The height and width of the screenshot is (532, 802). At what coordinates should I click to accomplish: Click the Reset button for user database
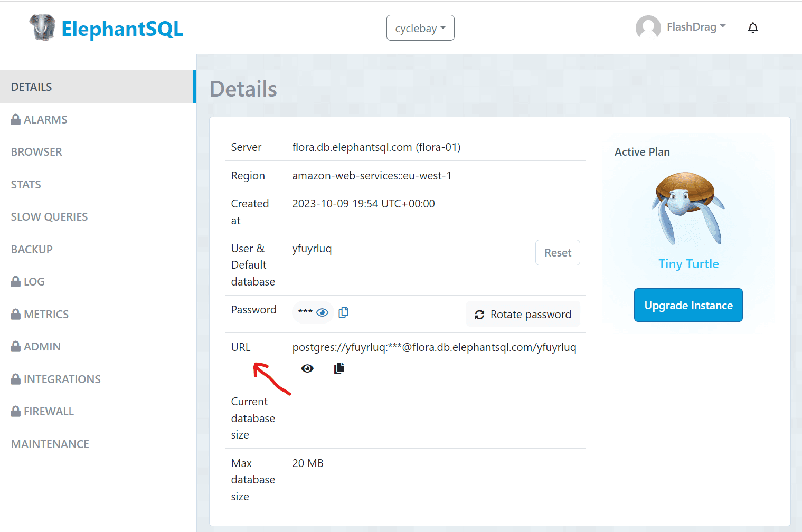coord(558,253)
